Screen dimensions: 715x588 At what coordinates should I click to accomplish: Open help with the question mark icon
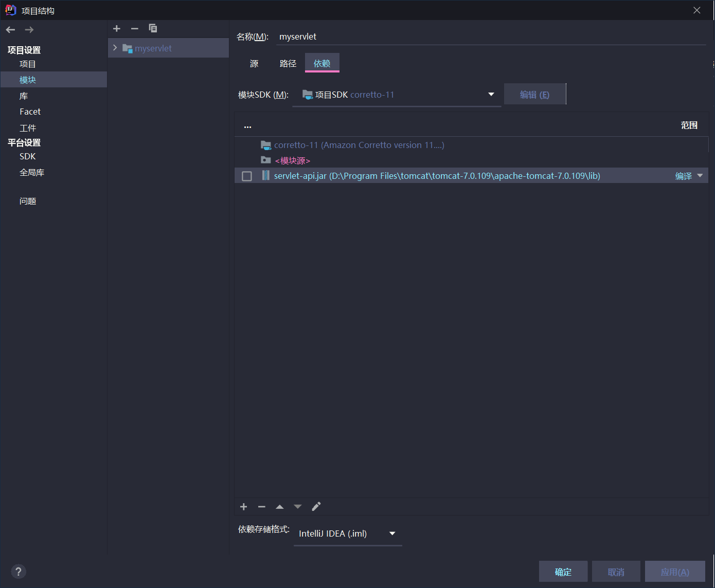pos(19,572)
